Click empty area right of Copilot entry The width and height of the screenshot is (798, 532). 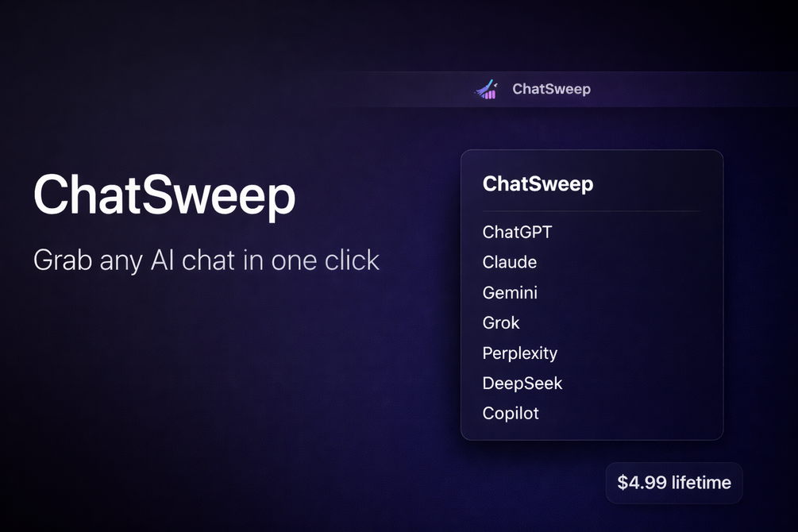[x=635, y=414]
